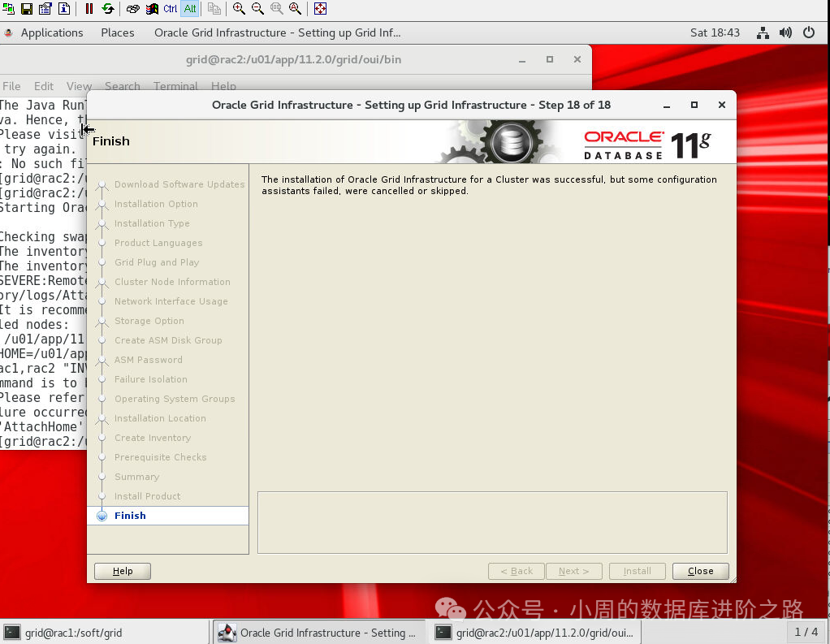Viewport: 830px width, 644px height.
Task: Click the red pause toolbar icon
Action: point(89,8)
